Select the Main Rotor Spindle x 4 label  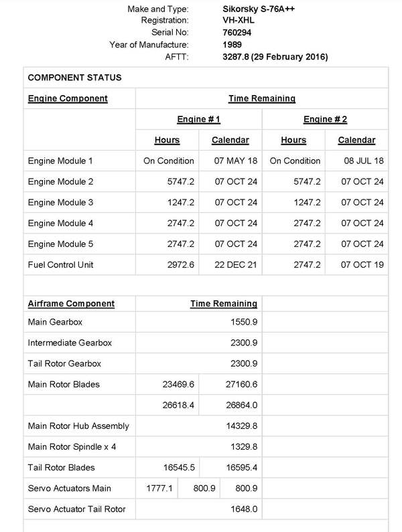click(72, 447)
